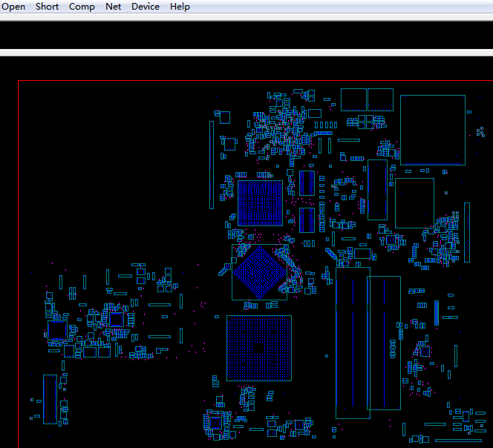This screenshot has height=448, width=493.
Task: Select the largest square BGA grid chip
Action: (x=259, y=348)
